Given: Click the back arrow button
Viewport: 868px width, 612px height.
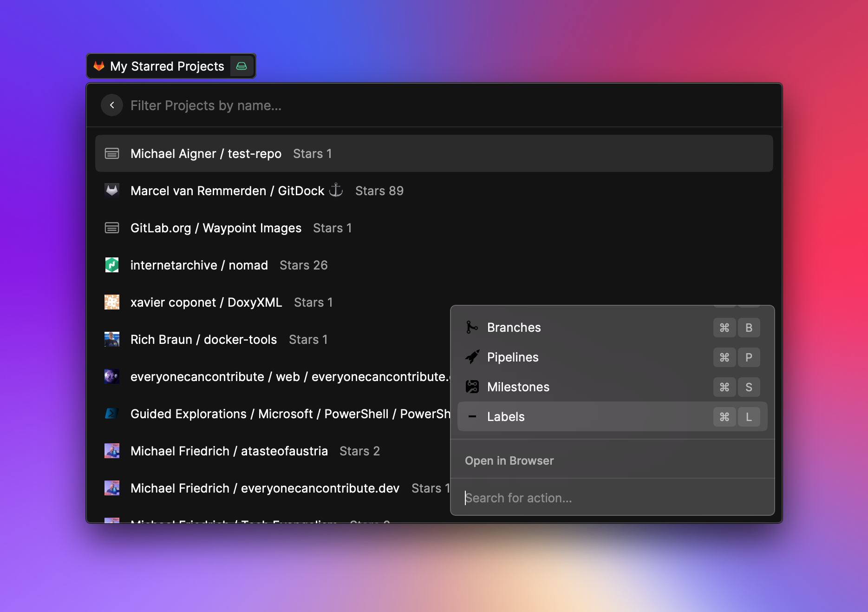Looking at the screenshot, I should 112,105.
